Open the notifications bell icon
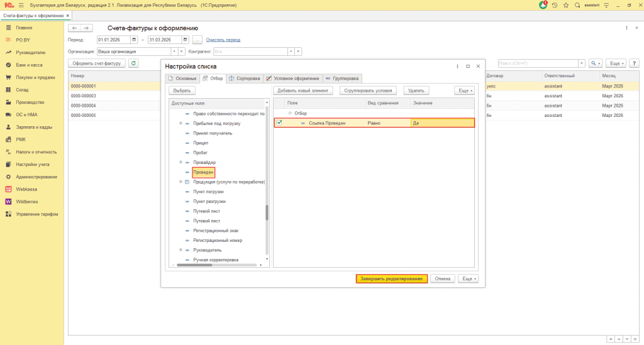This screenshot has height=345, width=644. pos(543,5)
